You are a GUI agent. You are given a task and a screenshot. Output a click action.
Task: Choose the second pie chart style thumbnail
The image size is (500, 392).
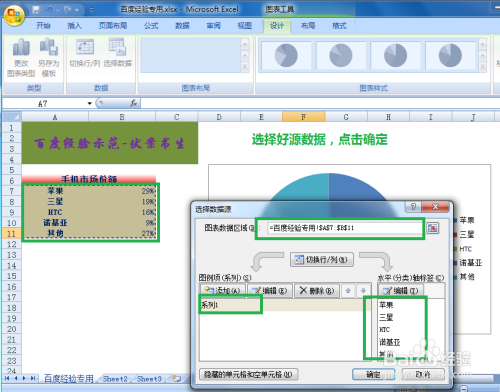pos(341,55)
